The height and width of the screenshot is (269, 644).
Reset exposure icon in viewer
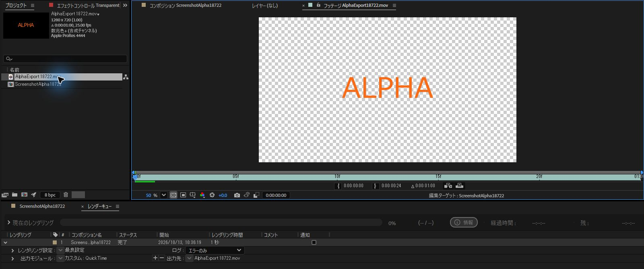click(x=212, y=195)
